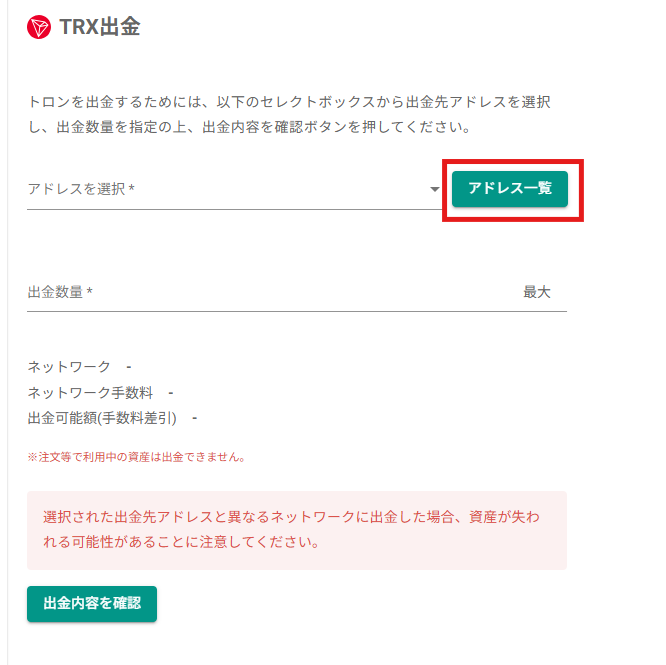Click the red TRON logo icon
The width and height of the screenshot is (666, 665).
click(x=39, y=27)
